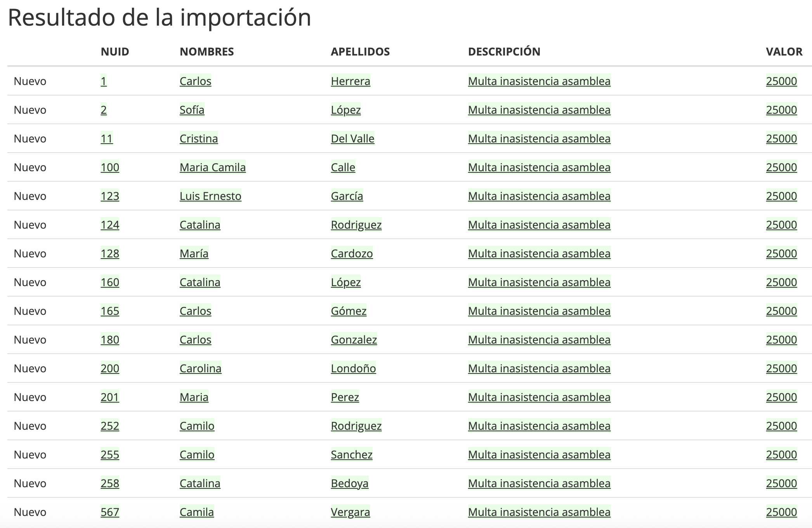Click the Bedoya surname link
812x528 pixels.
(349, 483)
